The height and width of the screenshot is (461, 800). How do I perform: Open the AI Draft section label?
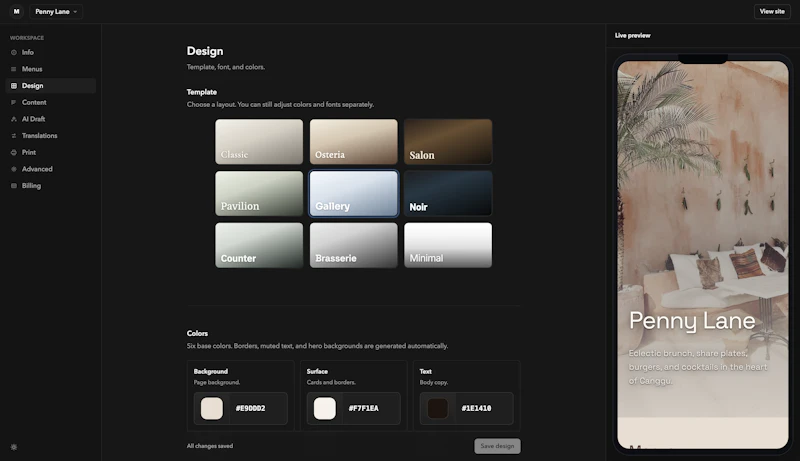coord(34,119)
